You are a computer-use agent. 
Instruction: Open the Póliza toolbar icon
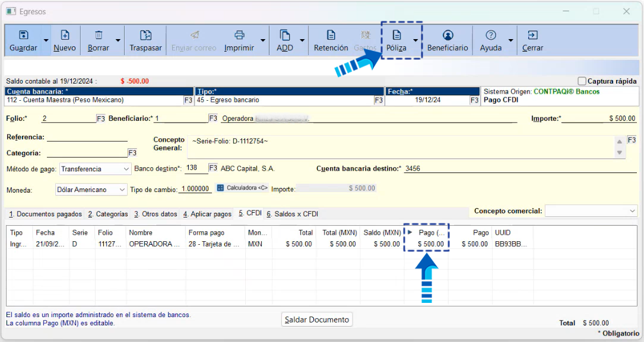tap(396, 36)
